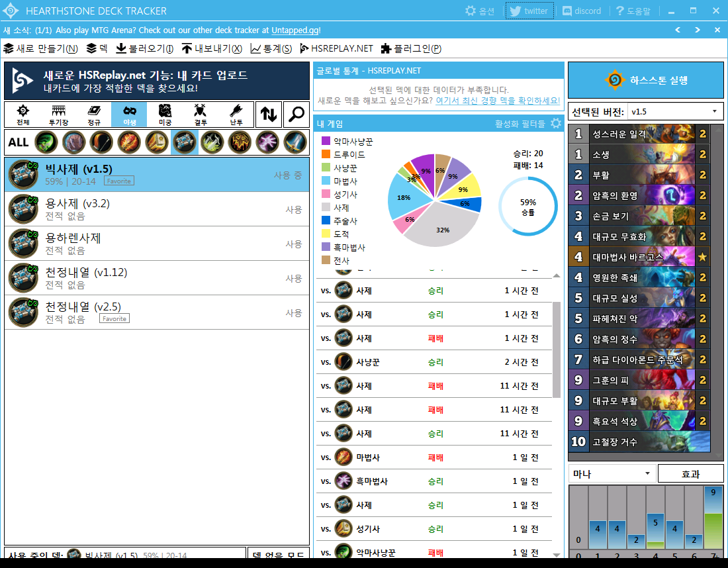Open deck sort options arrows button
Image resolution: width=728 pixels, height=568 pixels.
(x=269, y=115)
